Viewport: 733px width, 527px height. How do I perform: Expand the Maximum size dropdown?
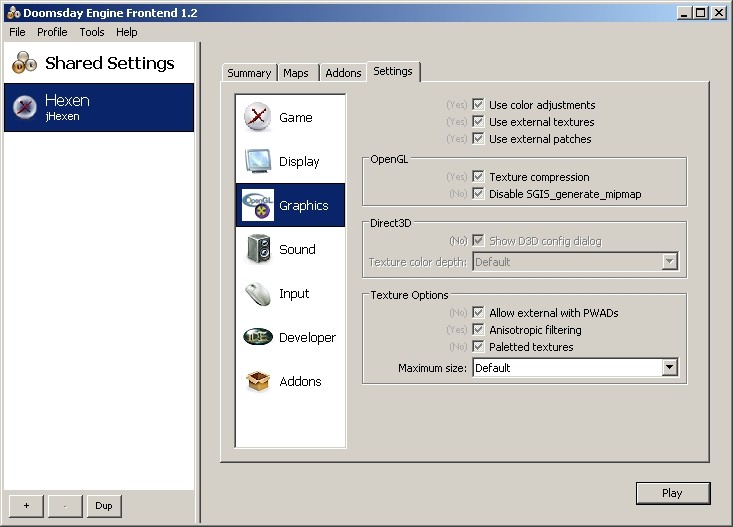pyautogui.click(x=669, y=368)
